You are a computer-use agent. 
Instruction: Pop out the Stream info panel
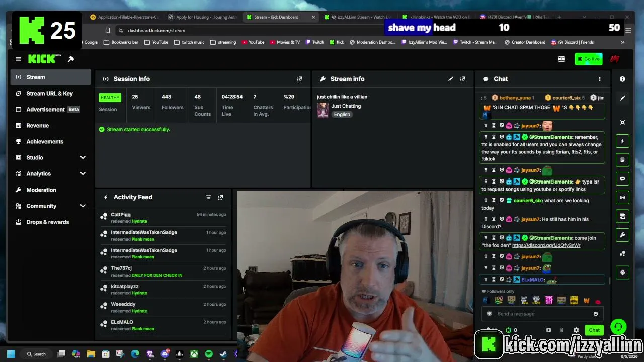463,79
